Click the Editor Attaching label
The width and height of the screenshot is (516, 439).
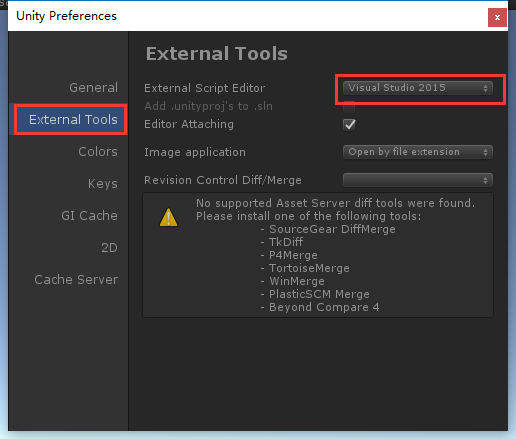point(189,124)
